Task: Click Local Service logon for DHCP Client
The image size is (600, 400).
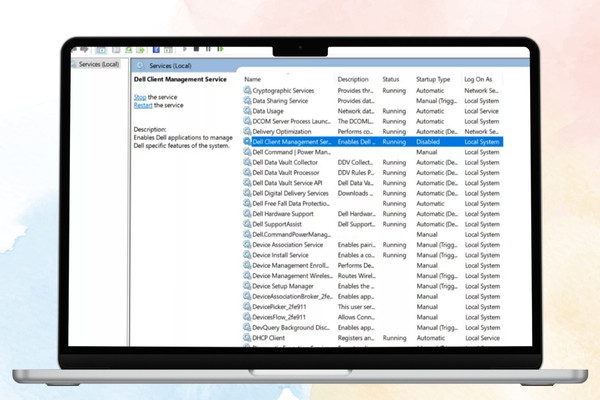Action: coord(483,338)
